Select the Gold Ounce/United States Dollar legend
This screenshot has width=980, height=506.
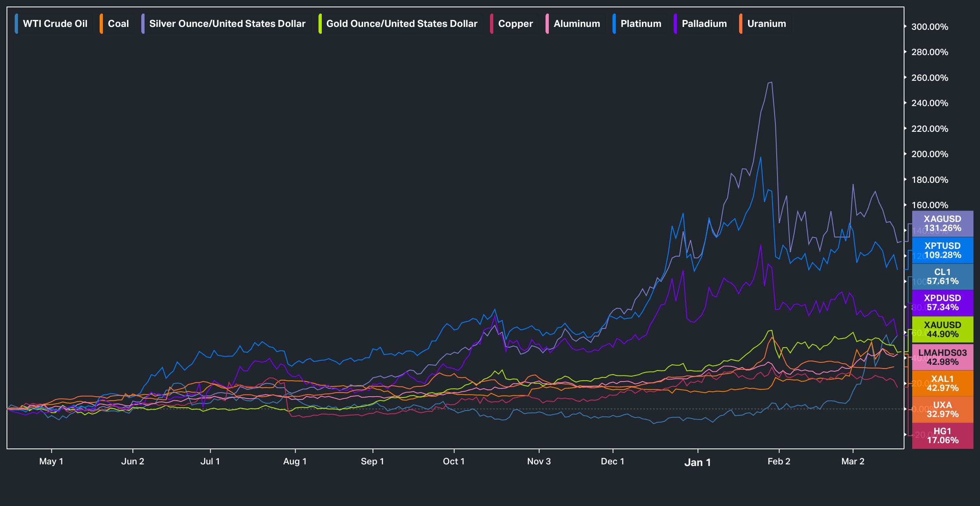401,24
